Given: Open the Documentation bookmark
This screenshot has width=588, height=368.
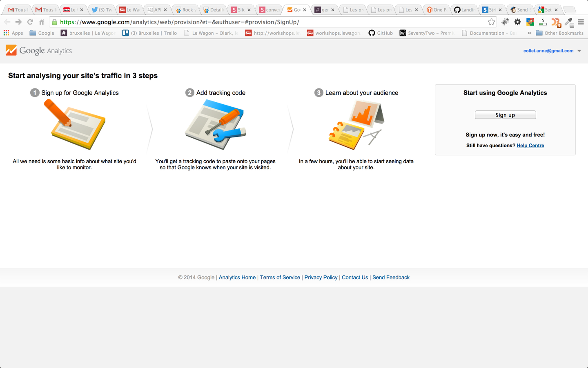Looking at the screenshot, I should pos(489,33).
